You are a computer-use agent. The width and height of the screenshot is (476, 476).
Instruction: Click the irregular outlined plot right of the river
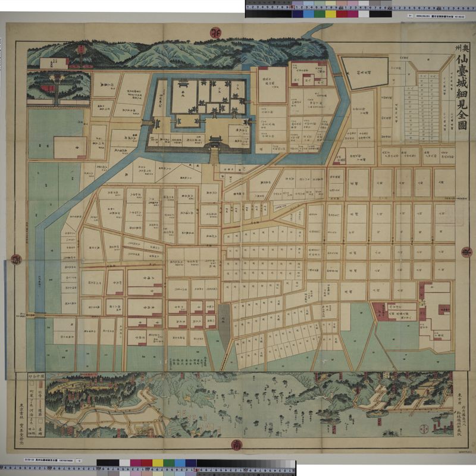[x=367, y=72]
